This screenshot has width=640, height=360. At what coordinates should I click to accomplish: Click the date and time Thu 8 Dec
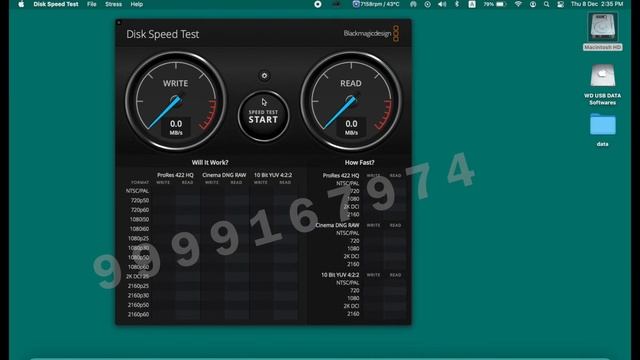597,4
